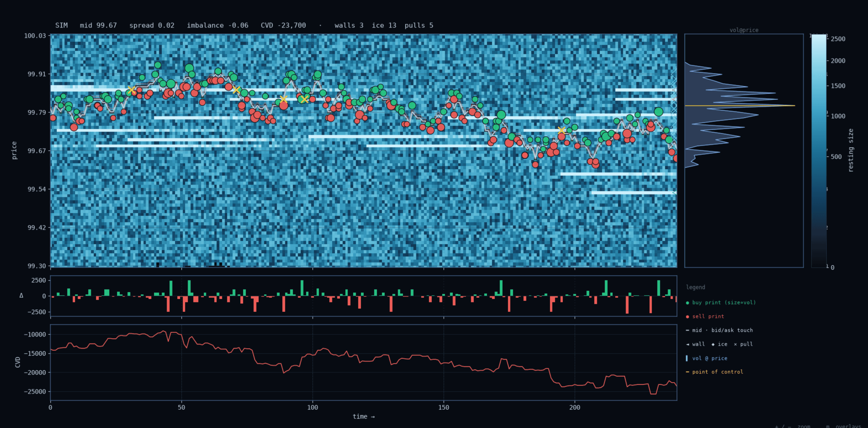This screenshot has width=868, height=428.
Task: Click the green buy print legend dot
Action: click(x=687, y=302)
